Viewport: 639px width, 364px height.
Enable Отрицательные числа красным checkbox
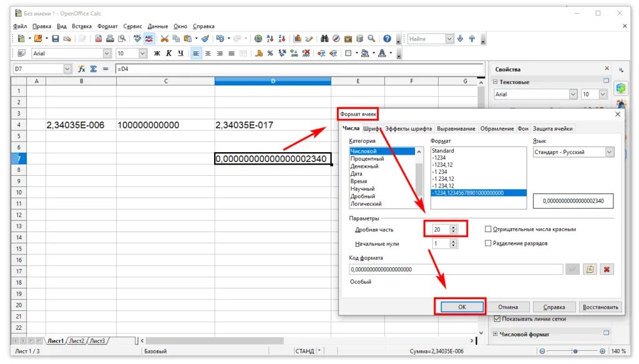[x=488, y=229]
